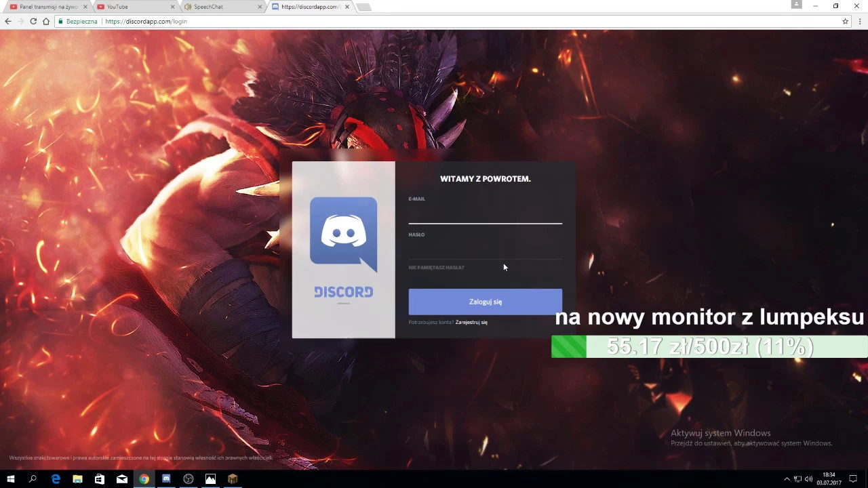
Task: Open the Minecraft crafting-table taskbar icon
Action: 233,479
